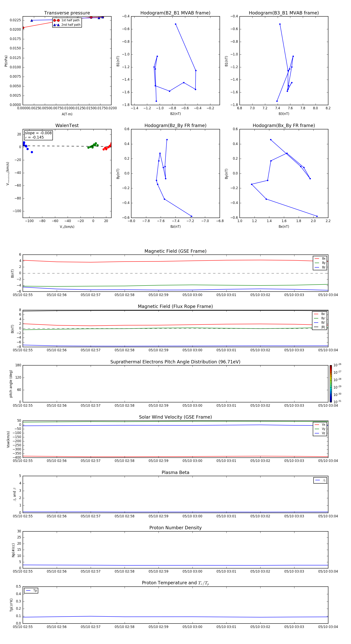Click the 'Np(#/cc)' axis label
Image resolution: width=351 pixels, height=644 pixels.
tap(13, 550)
